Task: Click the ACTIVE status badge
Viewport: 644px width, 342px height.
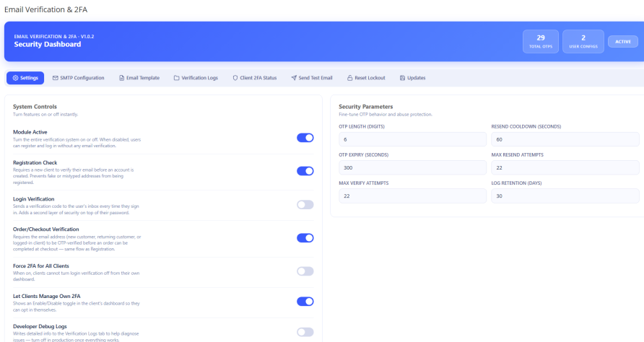Action: click(623, 41)
